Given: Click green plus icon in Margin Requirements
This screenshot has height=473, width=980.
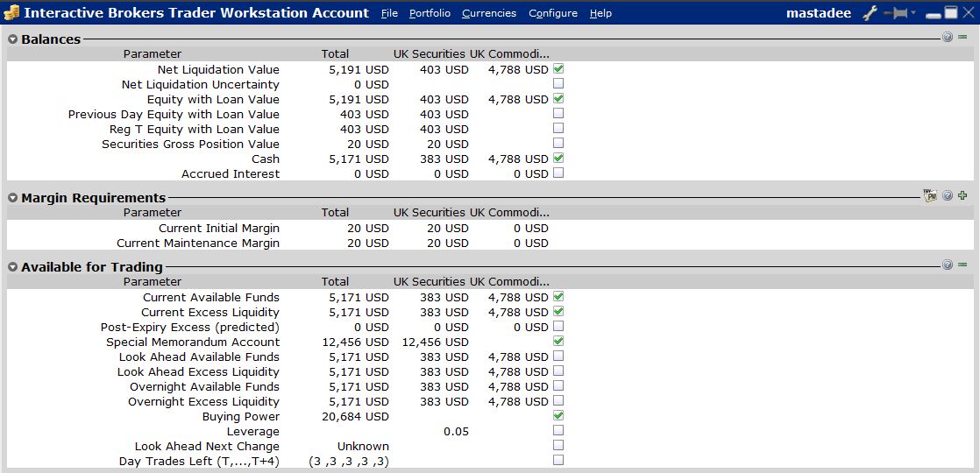Looking at the screenshot, I should tap(962, 196).
